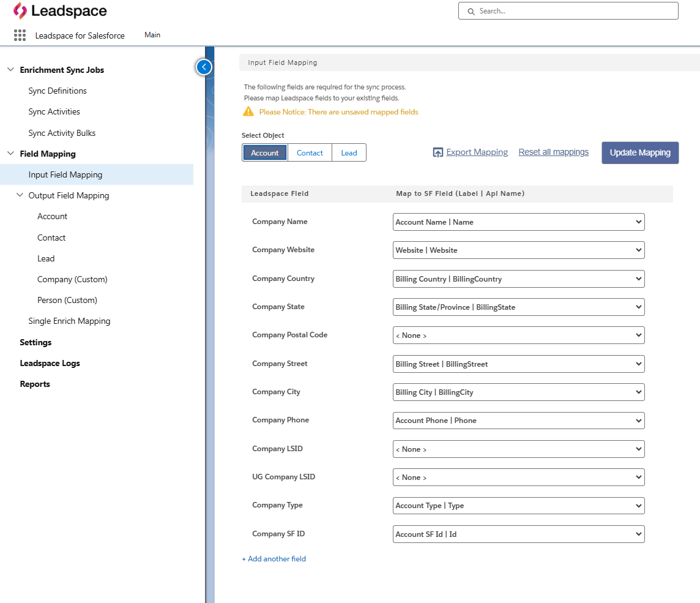Click the Leadspace Field column header

[280, 193]
